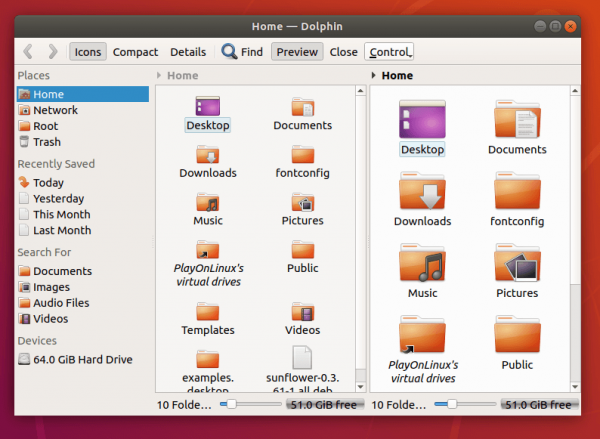The width and height of the screenshot is (600, 439).
Task: Maximize the Dolphin window
Action: tap(555, 26)
